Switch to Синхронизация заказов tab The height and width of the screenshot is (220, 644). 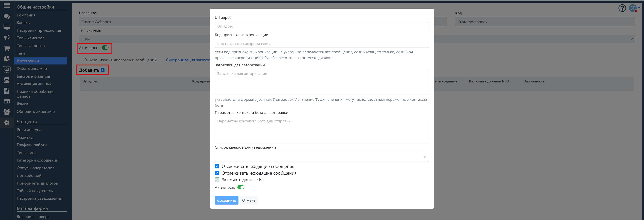(x=188, y=60)
